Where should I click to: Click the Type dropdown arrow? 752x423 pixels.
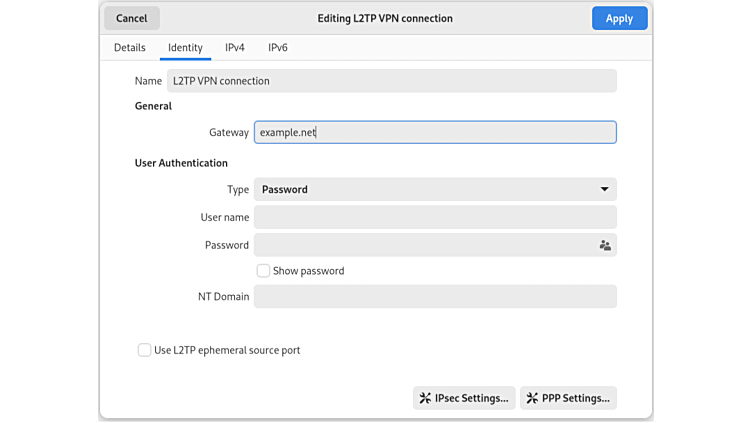coord(604,189)
